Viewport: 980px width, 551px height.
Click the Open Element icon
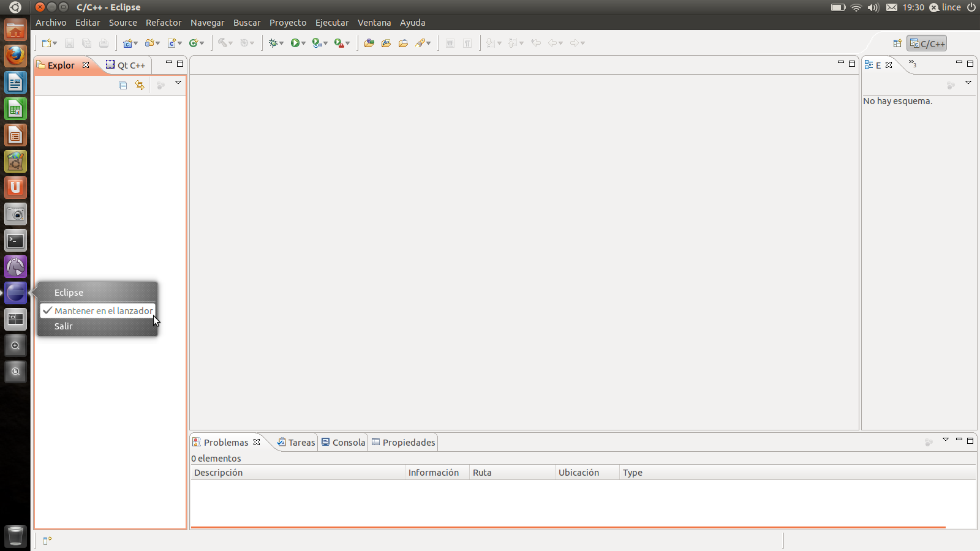click(x=369, y=43)
